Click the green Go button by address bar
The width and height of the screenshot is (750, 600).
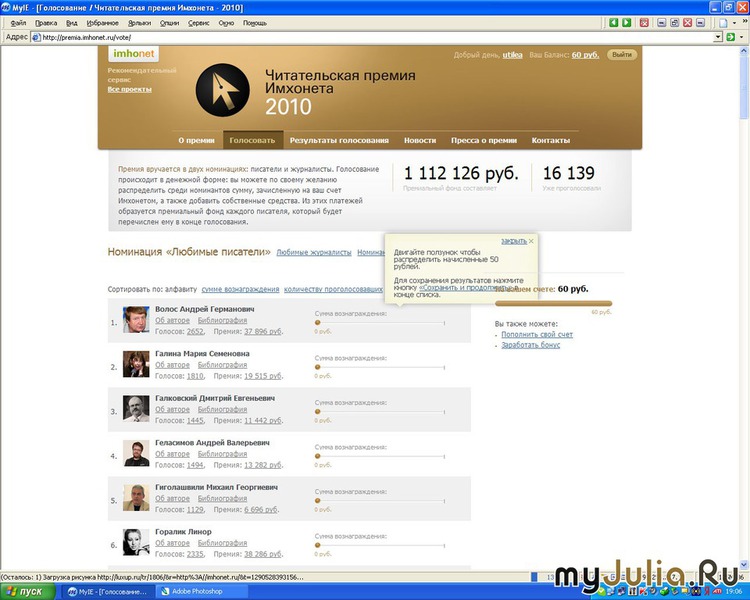[730, 37]
